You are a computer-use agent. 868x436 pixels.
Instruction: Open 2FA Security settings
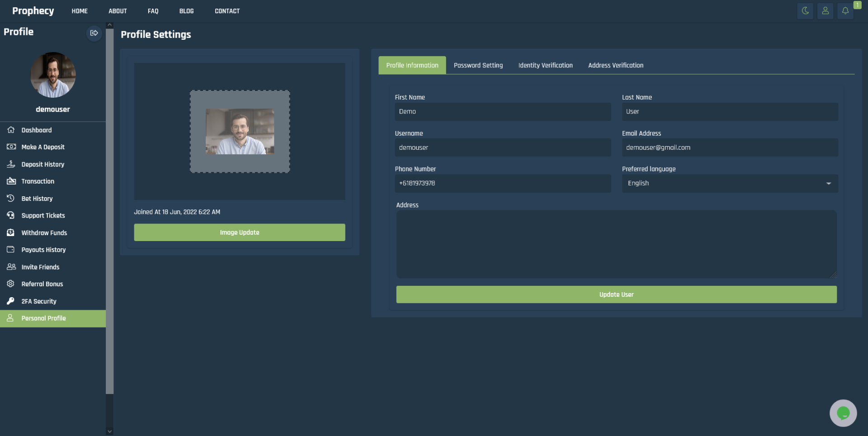click(39, 301)
